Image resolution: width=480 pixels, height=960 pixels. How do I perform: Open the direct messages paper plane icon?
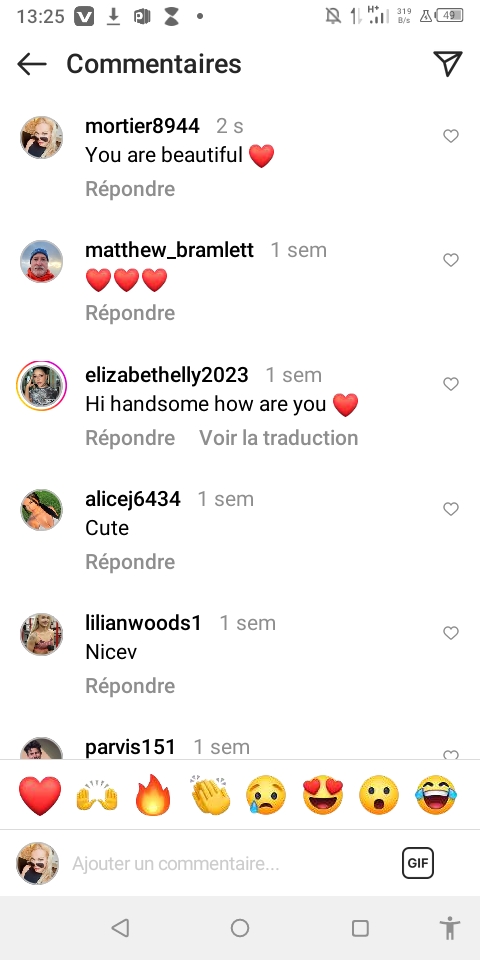click(448, 64)
